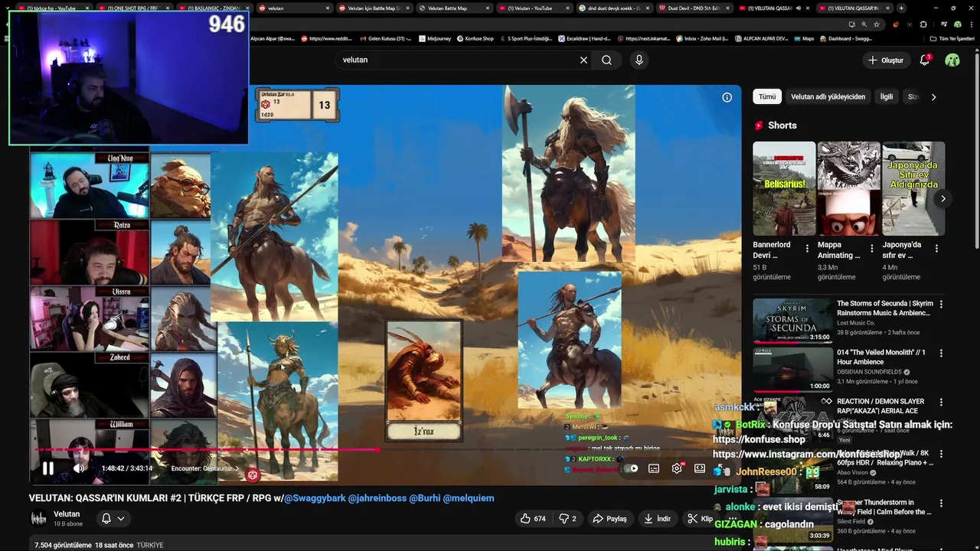Viewport: 980px width, 551px height.
Task: Toggle the autoplay switch in player
Action: pos(632,468)
